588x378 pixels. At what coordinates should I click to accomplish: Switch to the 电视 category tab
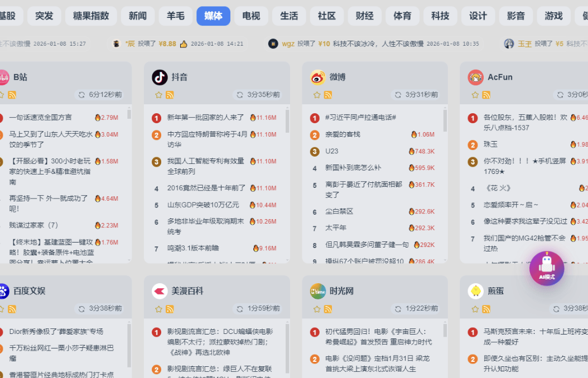point(251,16)
